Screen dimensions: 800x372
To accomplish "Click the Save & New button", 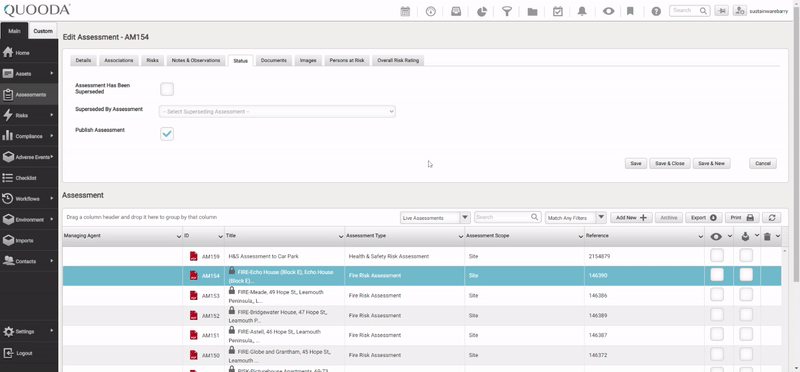I will (711, 163).
